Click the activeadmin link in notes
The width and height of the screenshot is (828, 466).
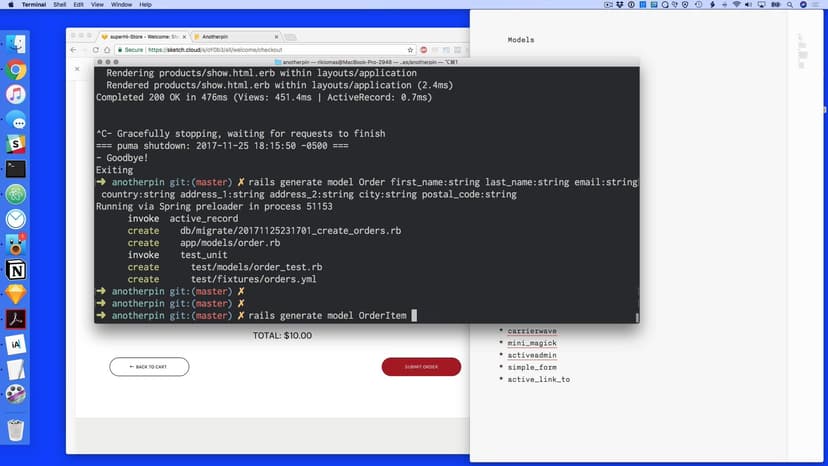tap(531, 355)
